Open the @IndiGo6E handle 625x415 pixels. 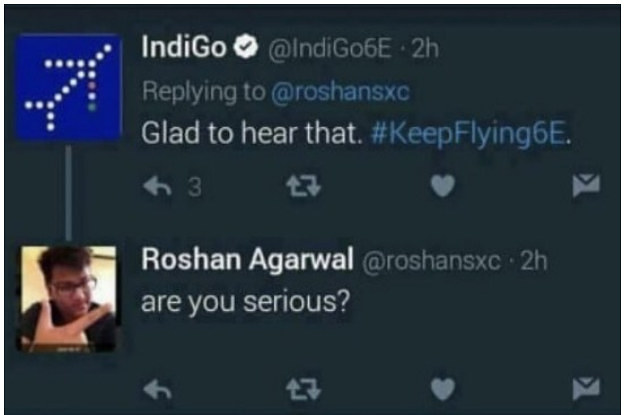point(330,49)
